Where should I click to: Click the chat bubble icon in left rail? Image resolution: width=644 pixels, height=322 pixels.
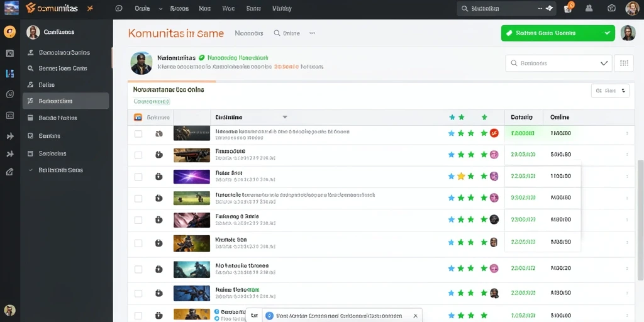coord(10,94)
